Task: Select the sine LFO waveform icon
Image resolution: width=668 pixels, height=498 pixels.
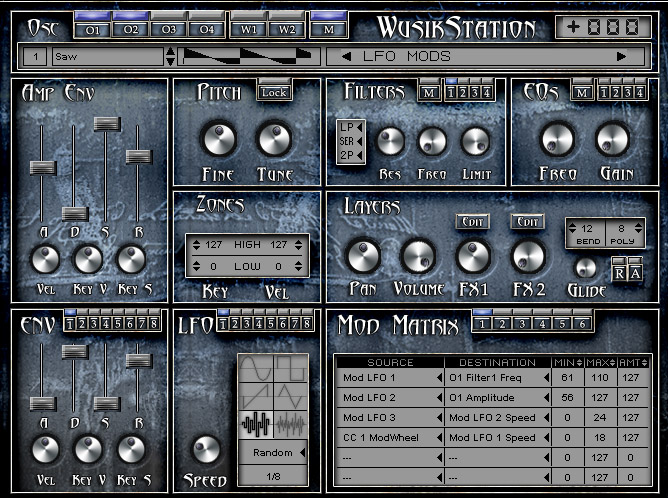Action: click(256, 368)
